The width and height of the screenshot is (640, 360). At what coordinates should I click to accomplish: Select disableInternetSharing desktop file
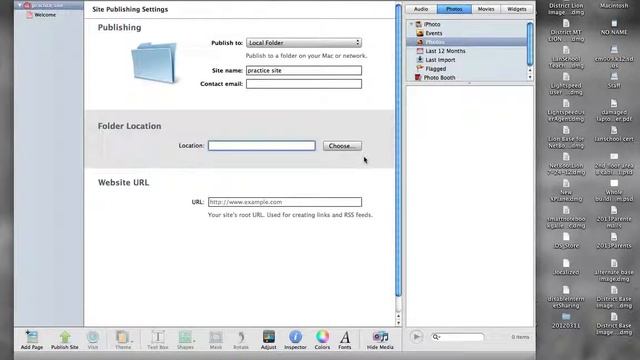pos(566,297)
